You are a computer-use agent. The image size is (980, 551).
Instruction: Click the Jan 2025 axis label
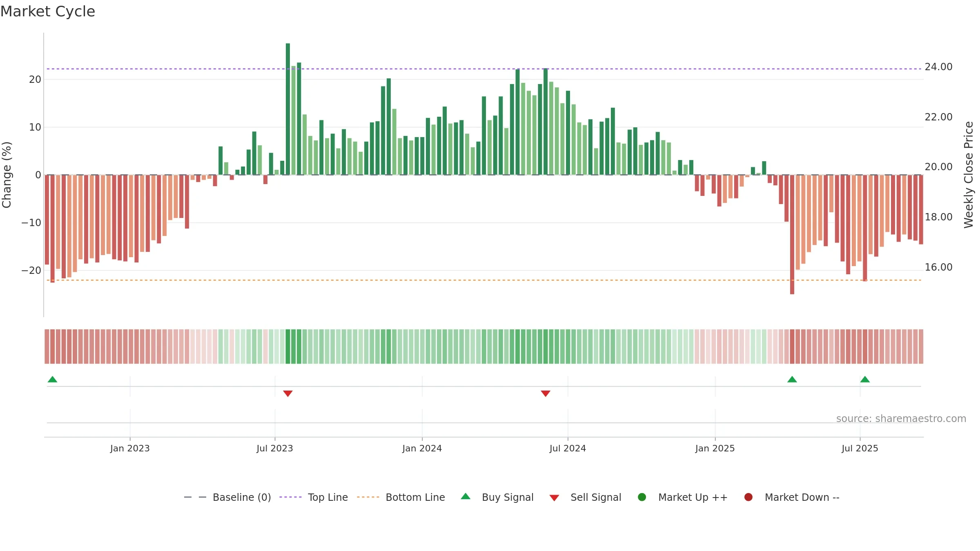pyautogui.click(x=715, y=448)
